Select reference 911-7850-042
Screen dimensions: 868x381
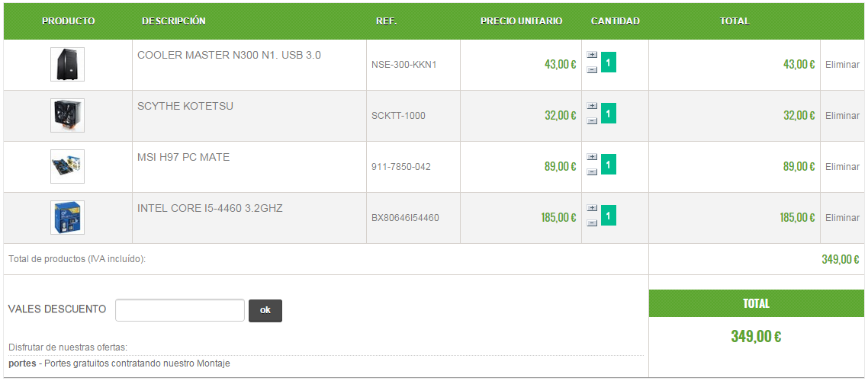(x=400, y=166)
